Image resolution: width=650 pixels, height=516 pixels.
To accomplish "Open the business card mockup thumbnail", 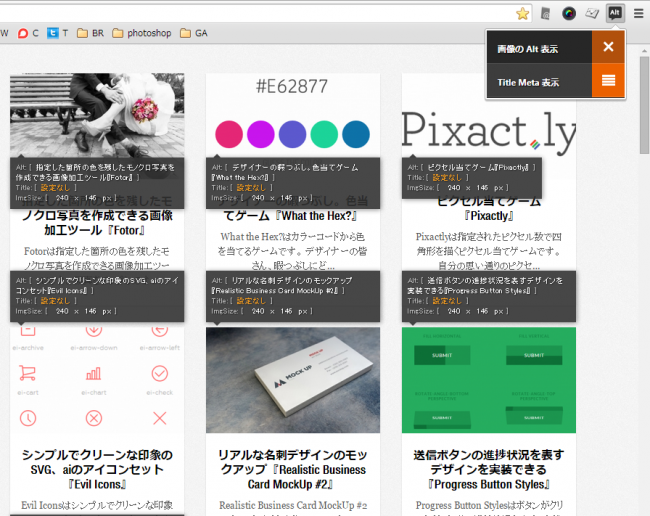I will click(x=293, y=380).
